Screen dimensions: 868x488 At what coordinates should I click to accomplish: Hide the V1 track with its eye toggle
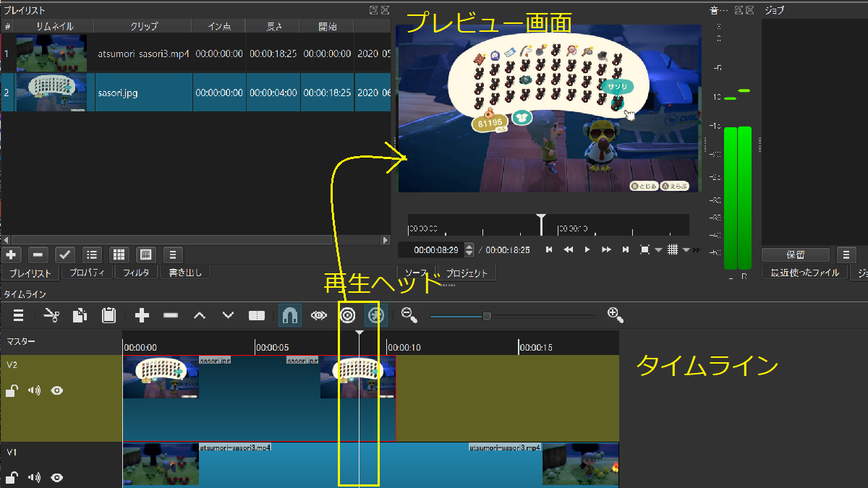(x=56, y=477)
